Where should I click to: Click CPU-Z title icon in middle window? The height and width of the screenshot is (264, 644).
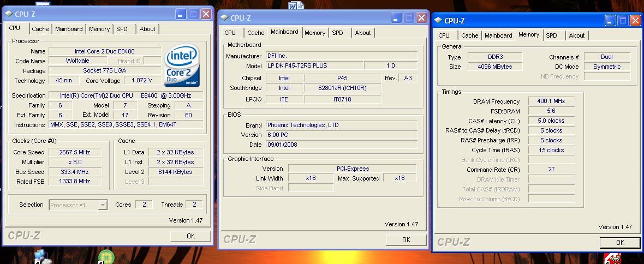224,17
